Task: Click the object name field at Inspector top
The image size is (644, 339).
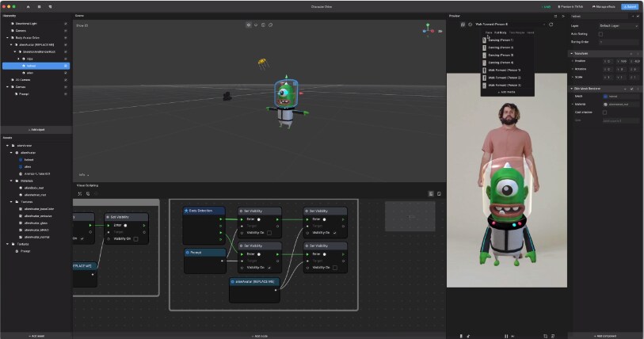Action: [x=600, y=17]
